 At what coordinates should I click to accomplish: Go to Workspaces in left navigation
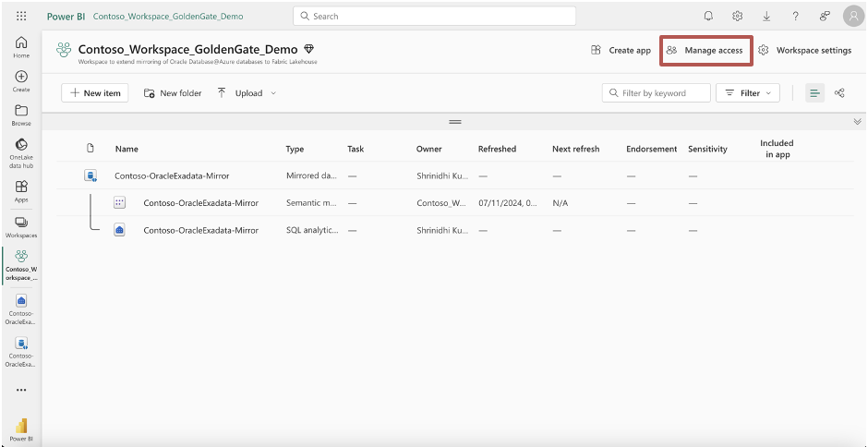[x=21, y=227]
